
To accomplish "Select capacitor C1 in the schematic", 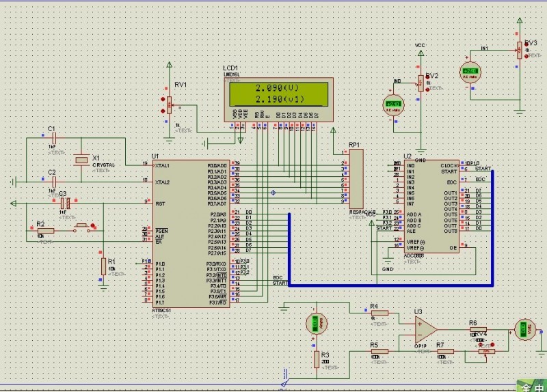I will coord(52,138).
